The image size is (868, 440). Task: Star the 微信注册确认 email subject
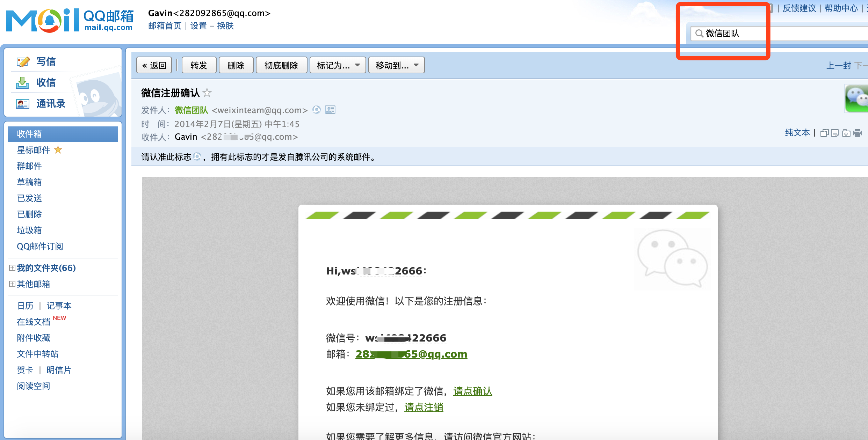click(x=207, y=93)
